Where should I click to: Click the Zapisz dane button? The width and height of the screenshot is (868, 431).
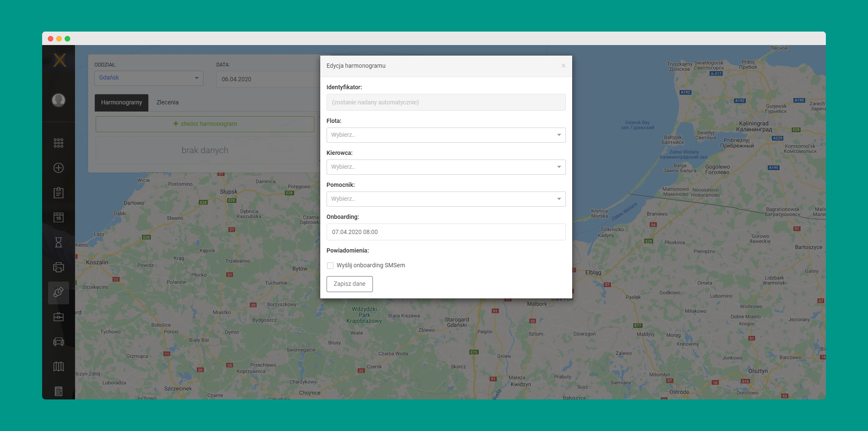(349, 284)
